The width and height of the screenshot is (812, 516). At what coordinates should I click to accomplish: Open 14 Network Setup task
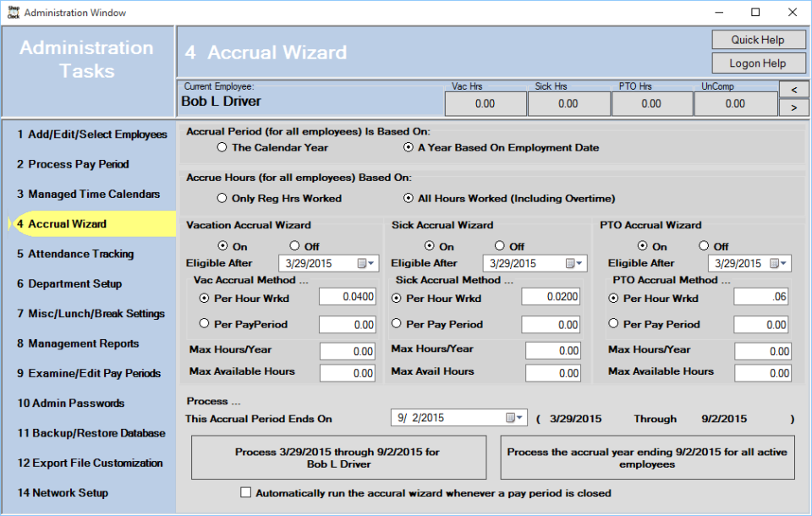tap(63, 492)
